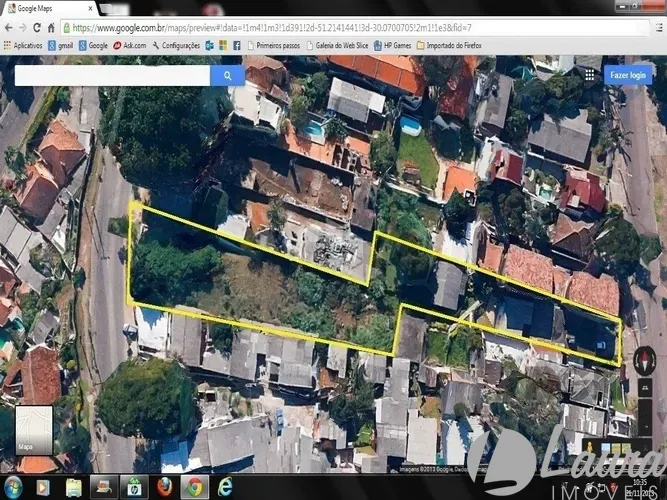667x500 pixels.
Task: Reload the page with the refresh icon
Action: pyautogui.click(x=37, y=28)
